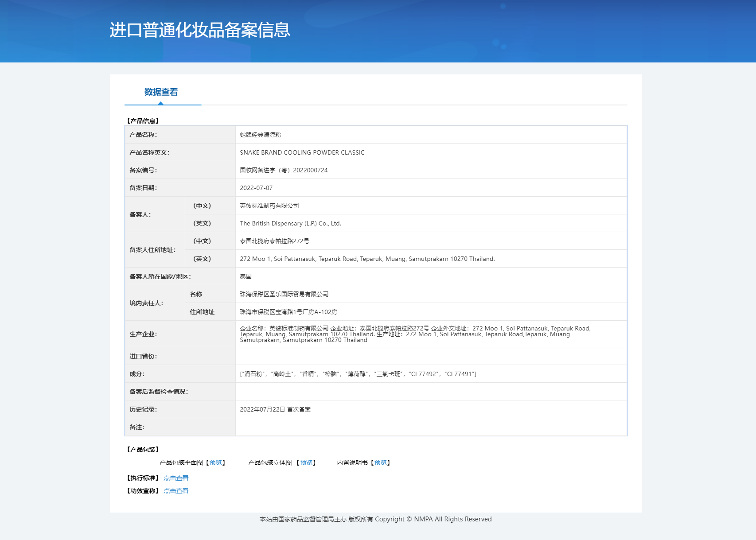Click the 境内责任人: row label
The image size is (756, 540).
point(146,303)
